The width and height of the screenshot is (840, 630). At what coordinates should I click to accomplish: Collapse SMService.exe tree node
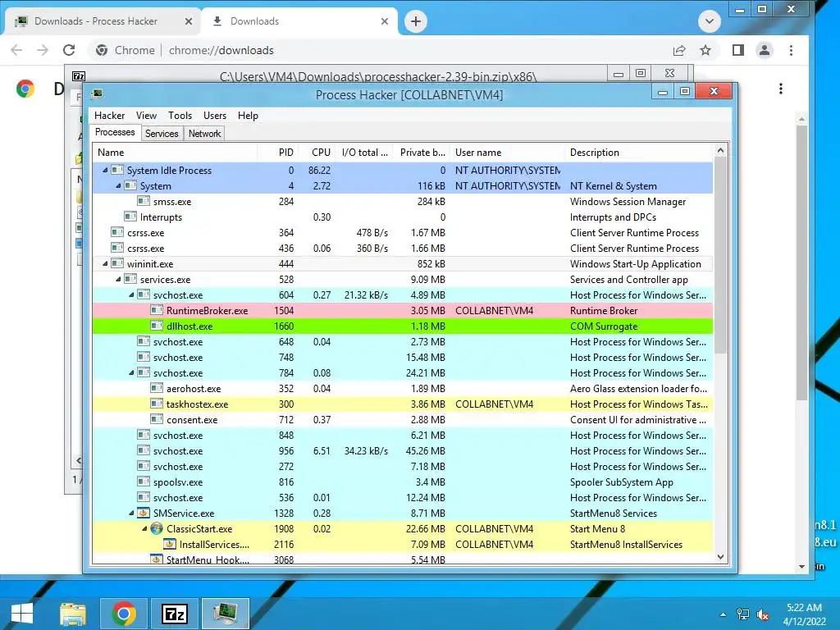pyautogui.click(x=131, y=514)
